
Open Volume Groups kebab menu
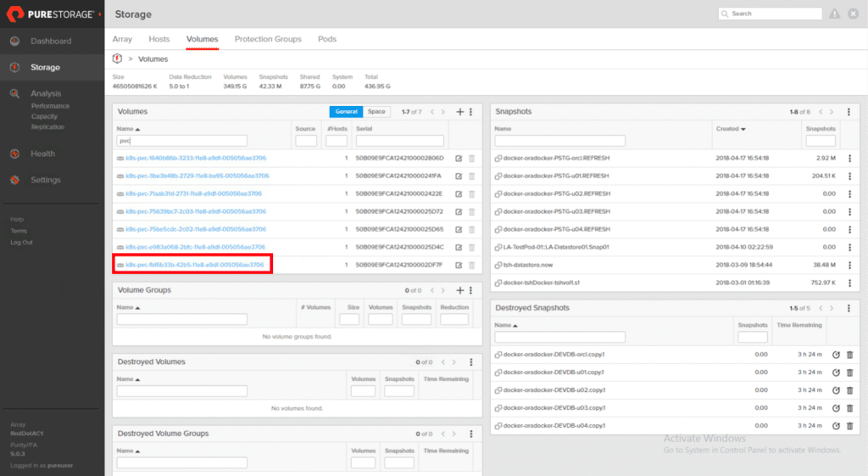(x=471, y=290)
